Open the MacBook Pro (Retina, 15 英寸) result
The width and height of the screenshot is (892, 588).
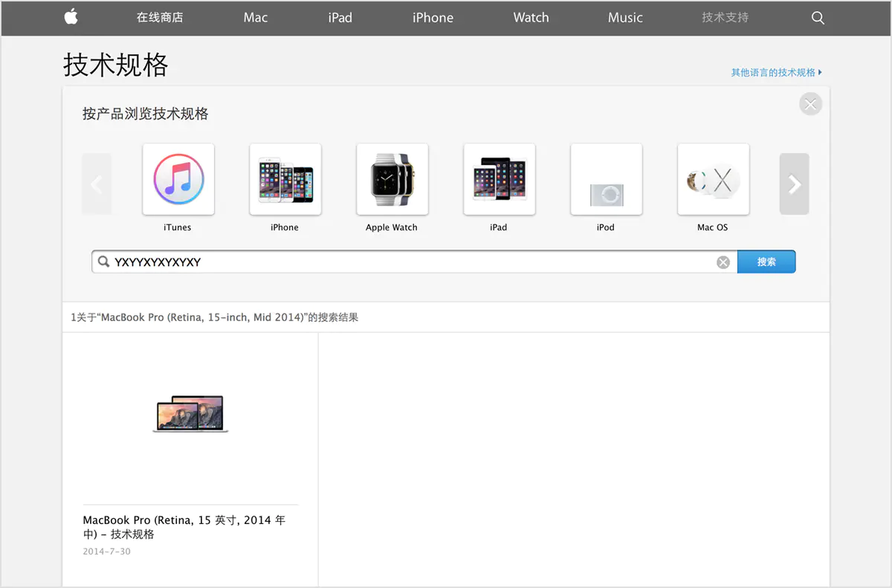(x=183, y=526)
